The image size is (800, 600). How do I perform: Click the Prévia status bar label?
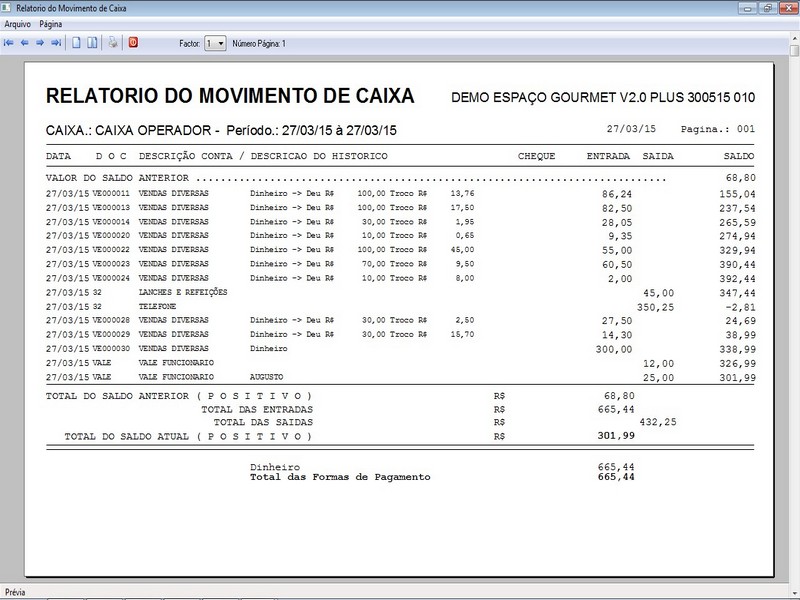[15, 592]
